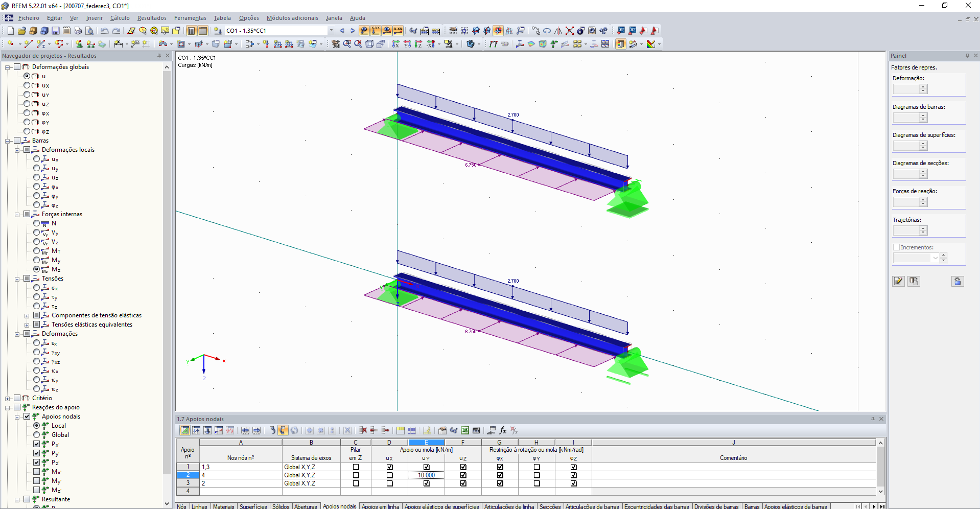Enable the Mx' reaction checkbox
This screenshot has height=509, width=980.
click(37, 472)
